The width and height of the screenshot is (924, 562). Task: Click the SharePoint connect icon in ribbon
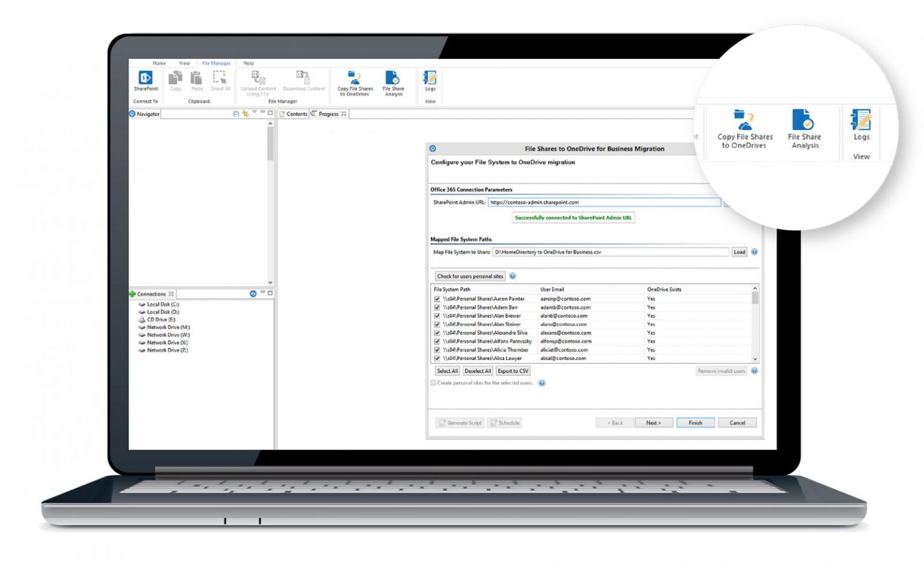tap(146, 78)
